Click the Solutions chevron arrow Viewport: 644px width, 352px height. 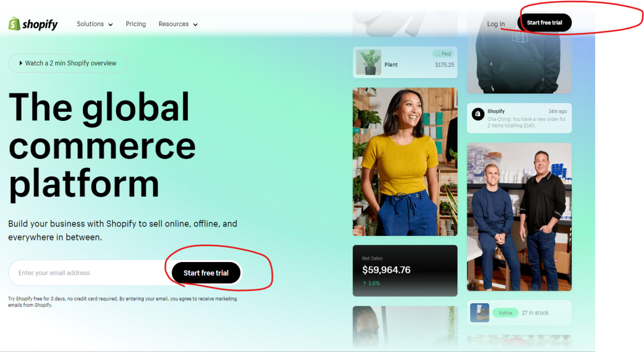click(111, 24)
